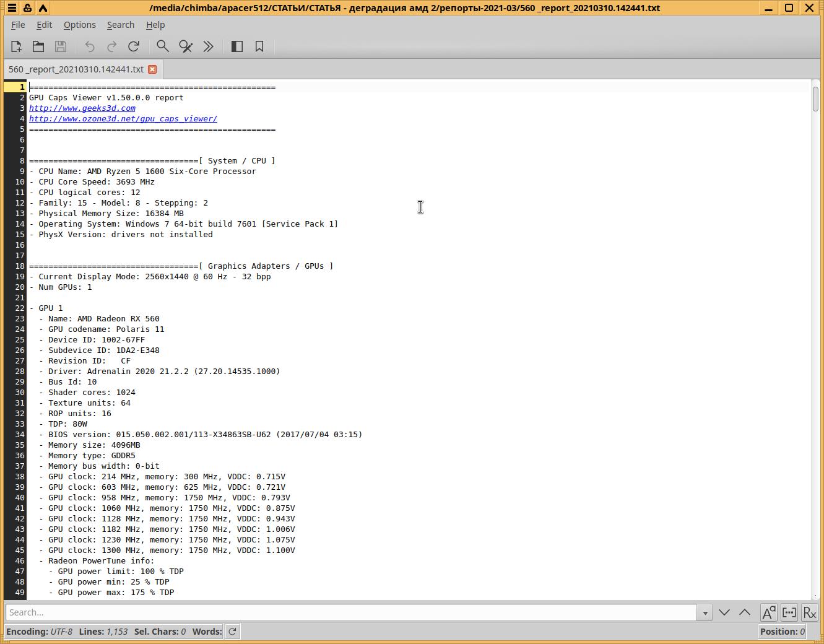This screenshot has width=824, height=644.
Task: Follow the ozone3d.net gpu_caps_viewer link
Action: click(x=123, y=119)
